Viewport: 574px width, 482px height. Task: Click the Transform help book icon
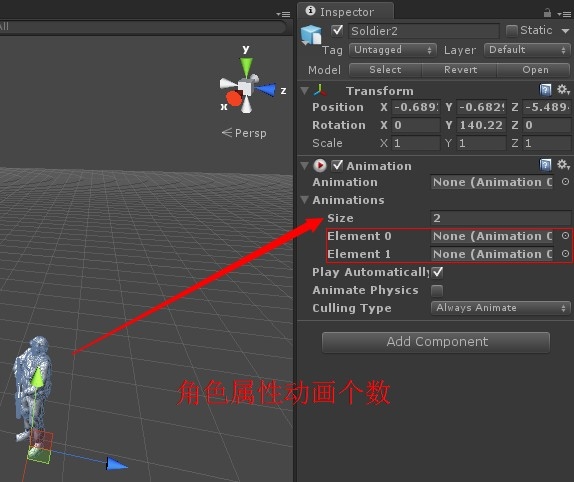[545, 90]
